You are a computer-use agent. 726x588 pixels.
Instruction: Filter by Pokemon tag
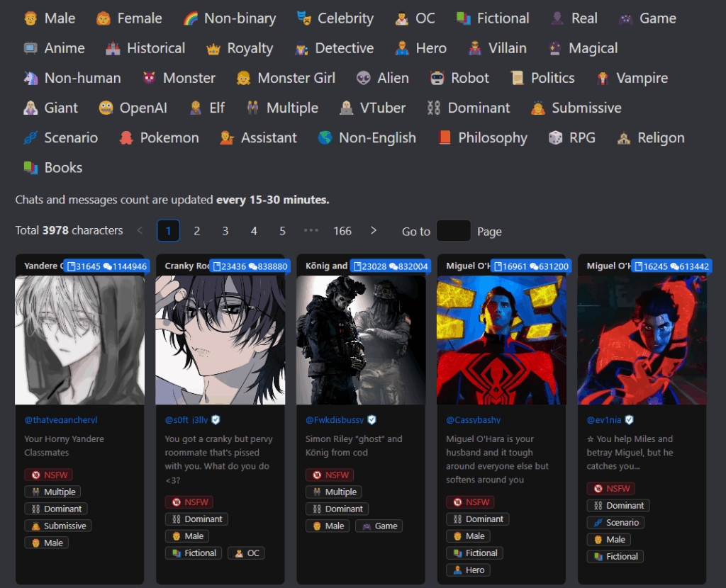tap(160, 138)
